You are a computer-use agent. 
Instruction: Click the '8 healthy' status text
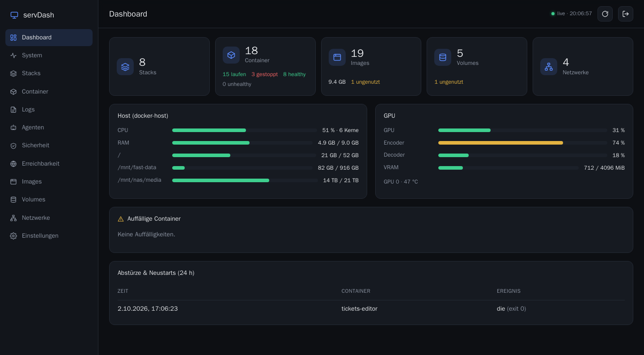coord(294,74)
